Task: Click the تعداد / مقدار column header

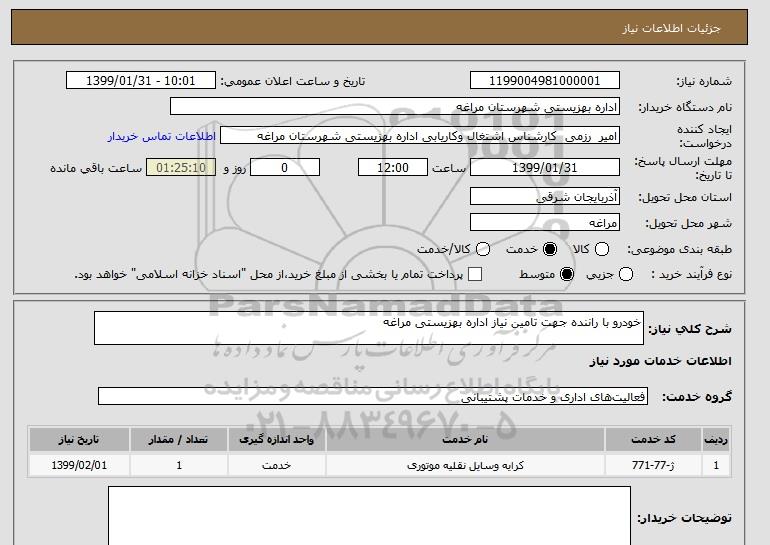Action: [179, 439]
